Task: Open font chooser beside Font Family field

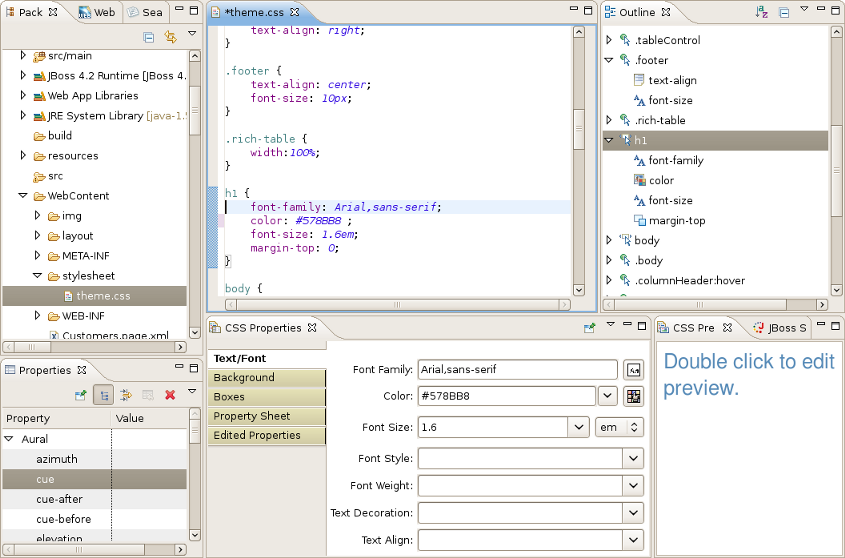Action: pos(633,370)
